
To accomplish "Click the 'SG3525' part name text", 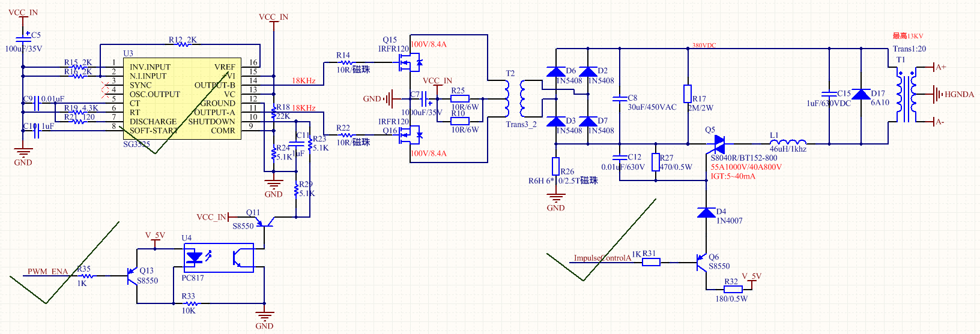I will pos(137,144).
